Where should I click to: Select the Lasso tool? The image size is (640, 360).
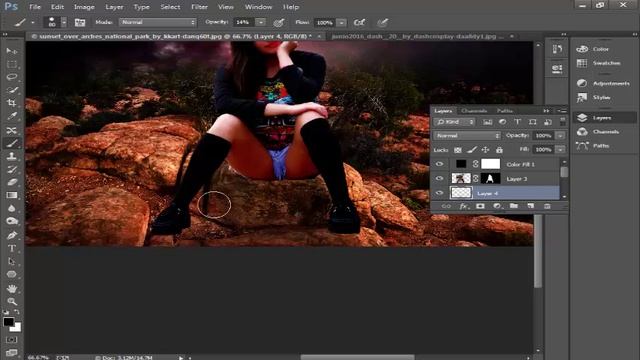(12, 77)
